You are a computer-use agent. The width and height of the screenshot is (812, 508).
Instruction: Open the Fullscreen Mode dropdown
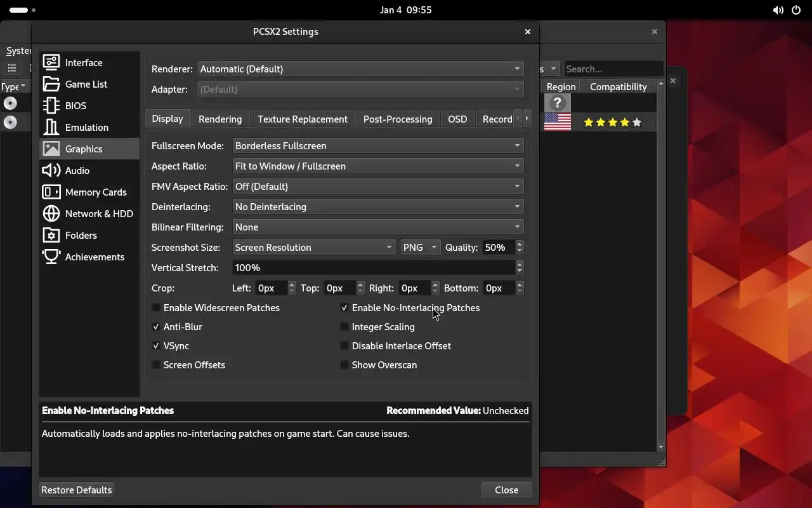coord(378,145)
